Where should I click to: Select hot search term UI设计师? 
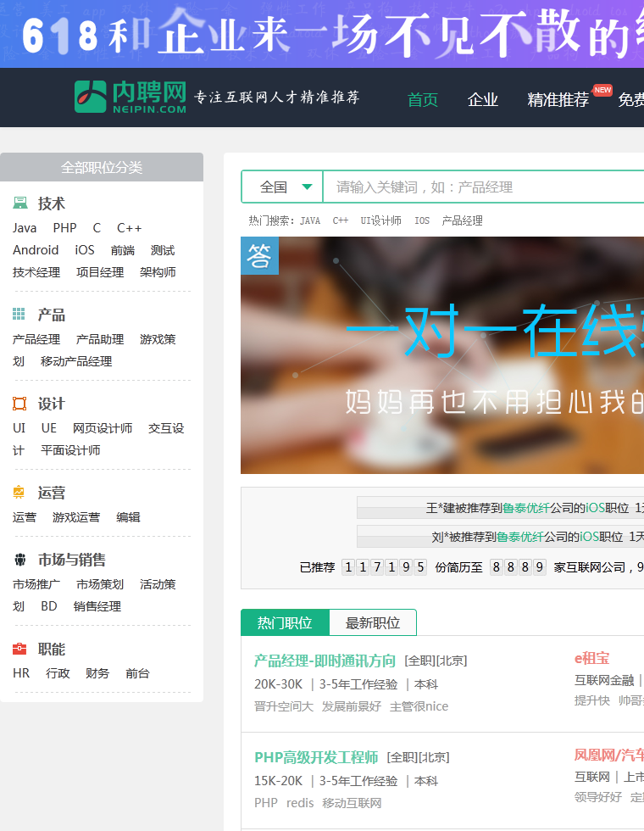[380, 220]
